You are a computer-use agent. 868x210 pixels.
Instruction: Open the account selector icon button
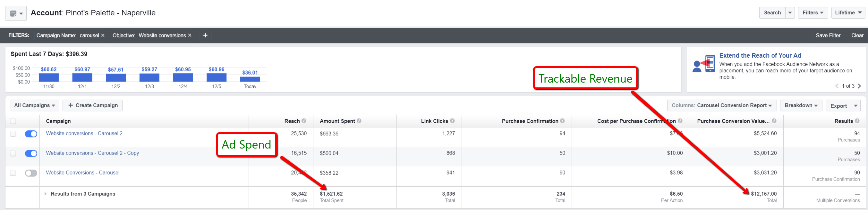click(x=16, y=13)
